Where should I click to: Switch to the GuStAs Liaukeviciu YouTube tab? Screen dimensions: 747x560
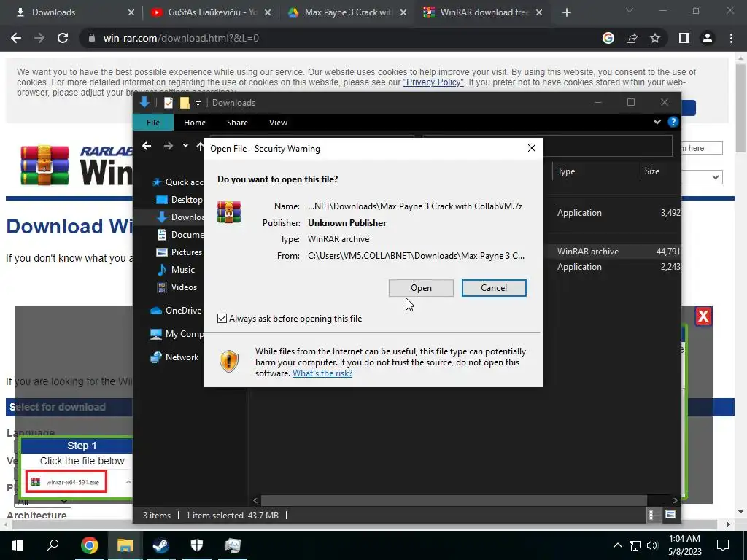tap(209, 12)
